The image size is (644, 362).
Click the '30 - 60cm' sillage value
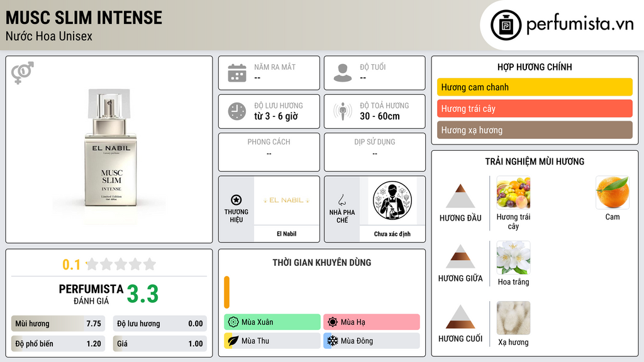pos(380,116)
